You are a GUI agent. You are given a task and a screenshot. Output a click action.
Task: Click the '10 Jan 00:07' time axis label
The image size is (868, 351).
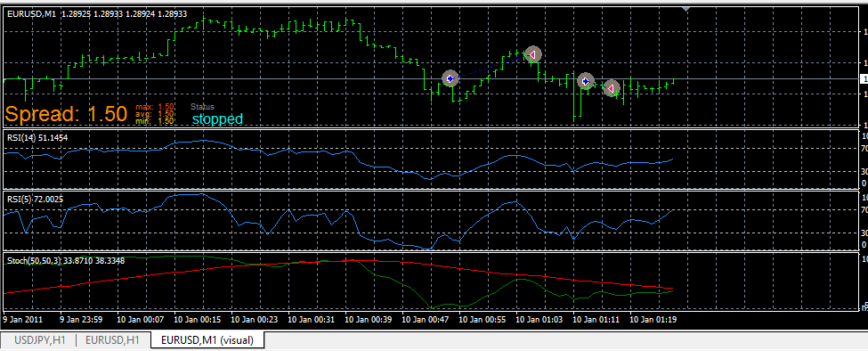tap(140, 320)
